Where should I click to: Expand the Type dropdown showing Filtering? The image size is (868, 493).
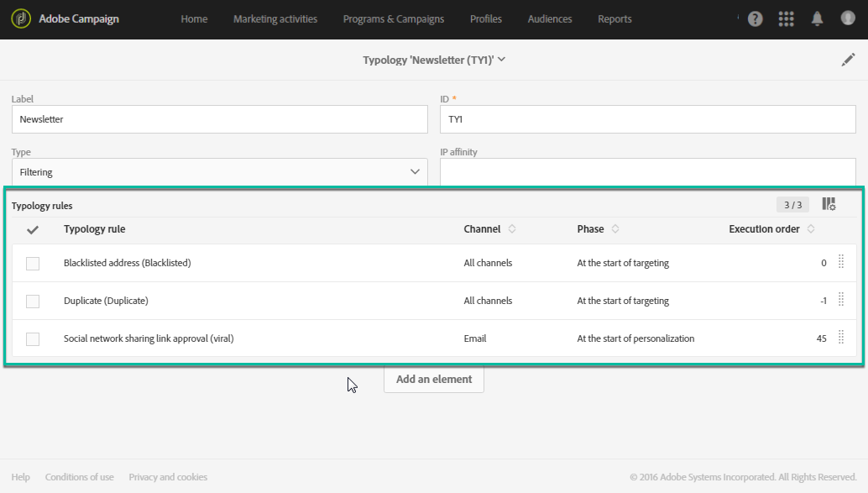click(220, 172)
